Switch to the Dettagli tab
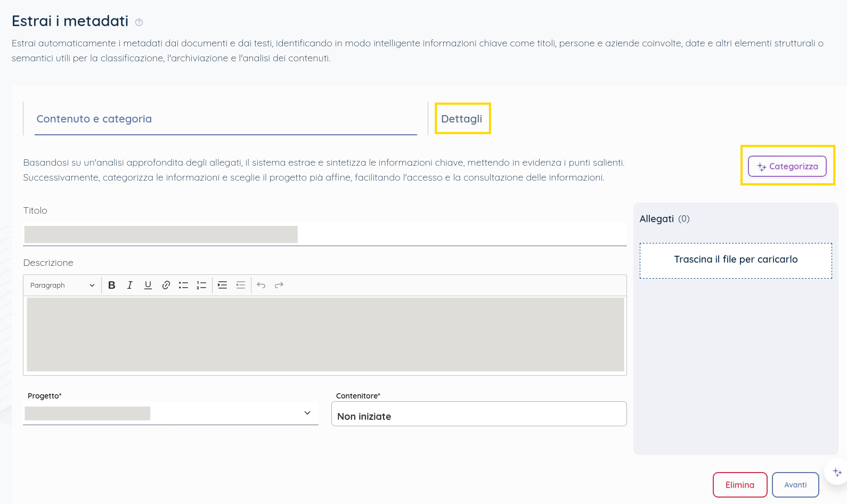Screen dimensions: 847x504 [x=462, y=119]
